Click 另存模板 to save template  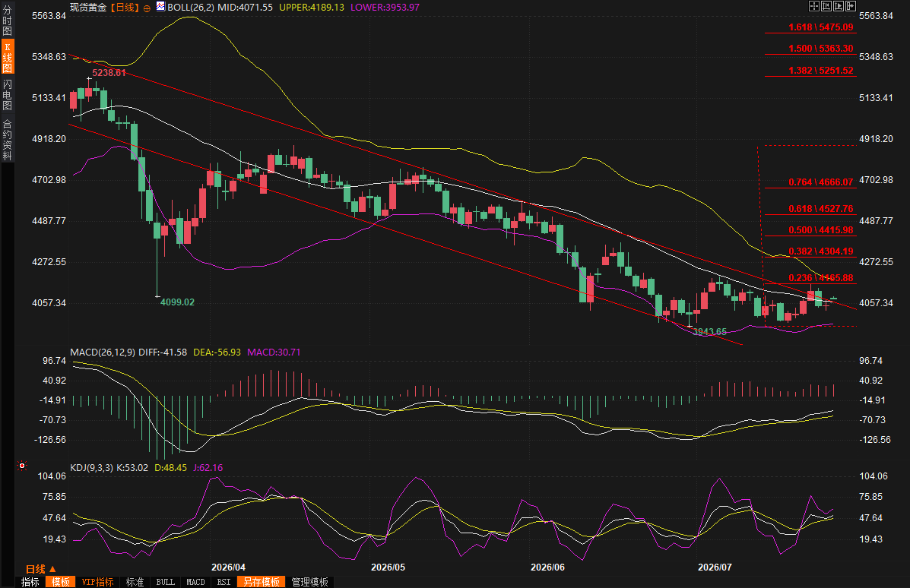[x=262, y=582]
